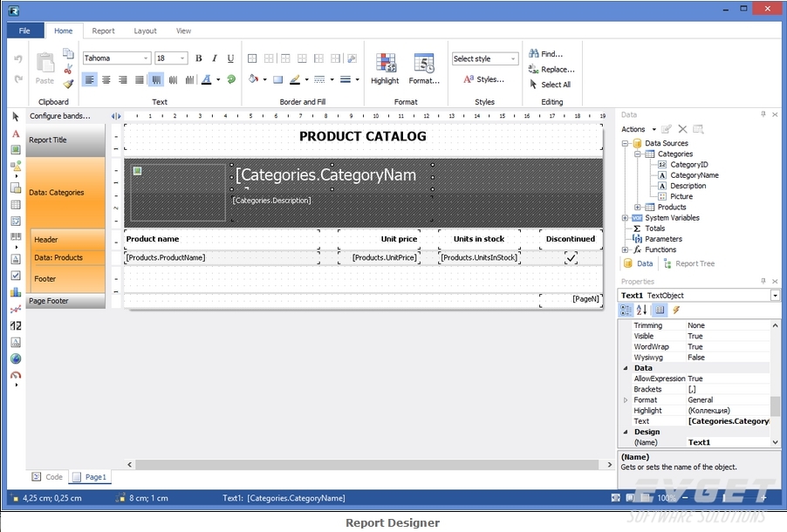The height and width of the screenshot is (532, 787).
Task: Select the CheckBox object tool
Action: [x=16, y=276]
